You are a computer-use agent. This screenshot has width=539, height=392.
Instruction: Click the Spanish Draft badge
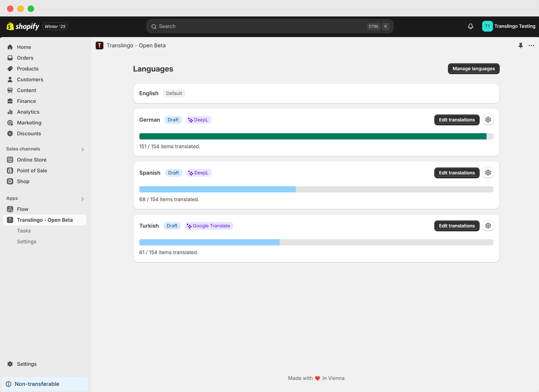coord(173,173)
